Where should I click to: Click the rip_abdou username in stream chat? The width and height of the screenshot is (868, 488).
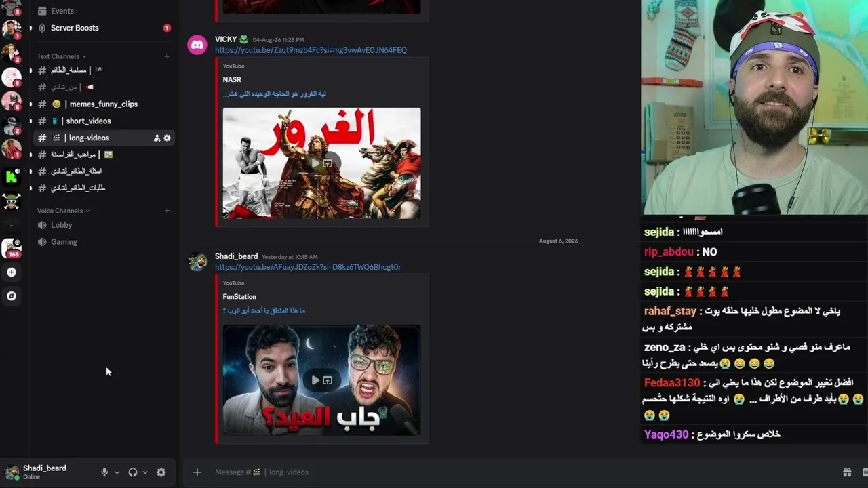(669, 252)
